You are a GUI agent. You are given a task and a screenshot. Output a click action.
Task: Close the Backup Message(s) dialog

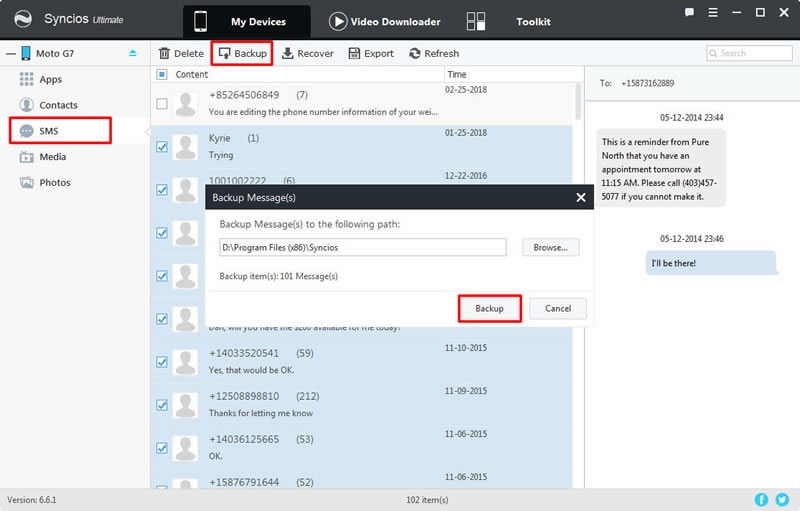[581, 197]
